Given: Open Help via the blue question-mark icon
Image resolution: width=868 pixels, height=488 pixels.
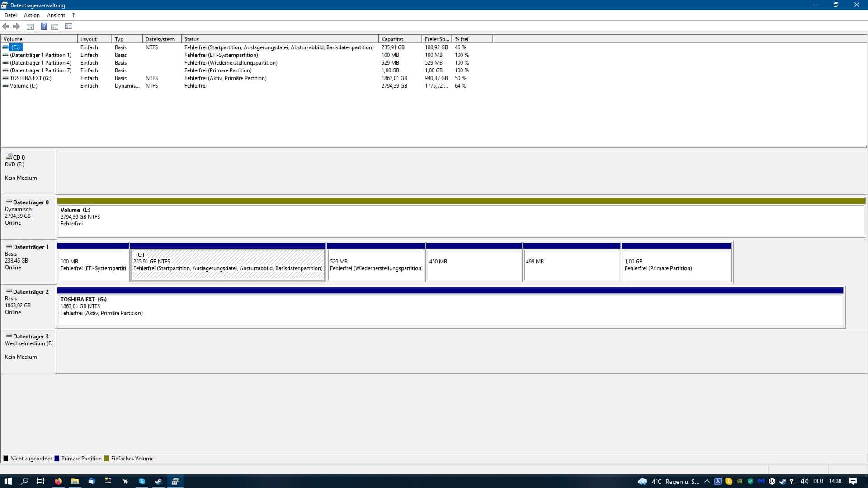Looking at the screenshot, I should 44,26.
